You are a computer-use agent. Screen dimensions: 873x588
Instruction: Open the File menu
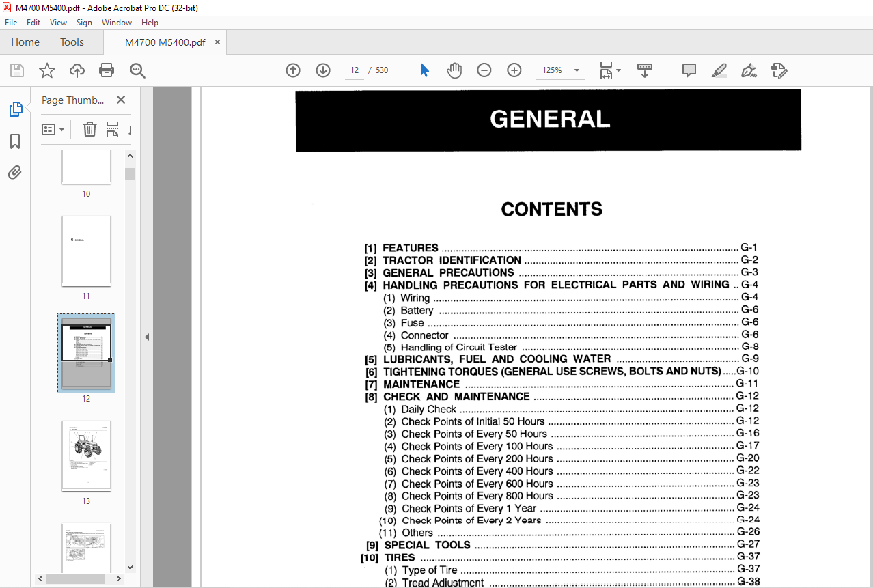coord(11,23)
